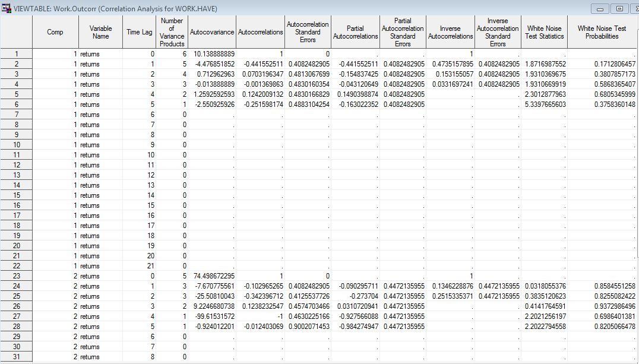The height and width of the screenshot is (364, 639).
Task: Select Partial Autocorrelation Standard Errors header
Action: [x=403, y=32]
